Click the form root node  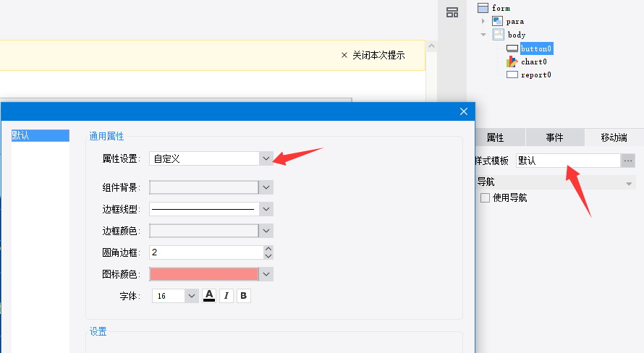coord(501,8)
